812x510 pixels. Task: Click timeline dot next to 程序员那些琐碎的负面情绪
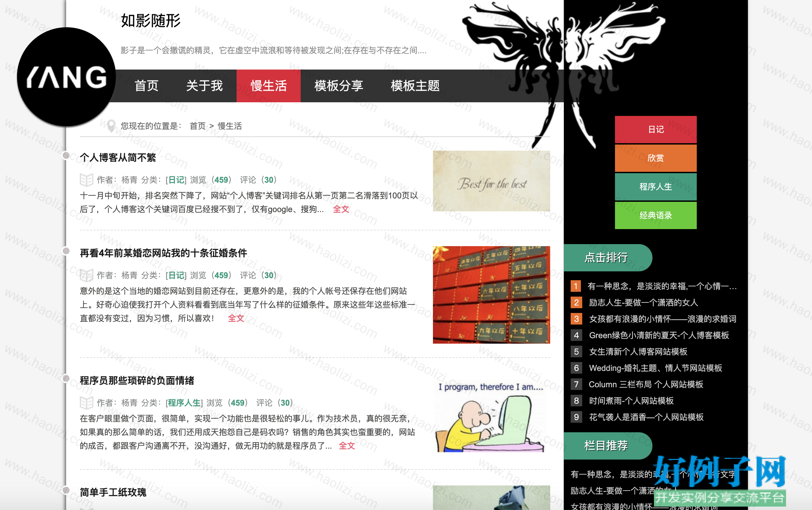click(66, 378)
